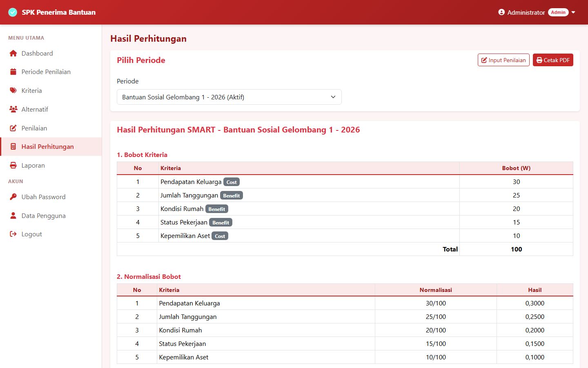Click the 30/100 normalisasi cell
Viewport: 588px width, 368px height.
436,303
